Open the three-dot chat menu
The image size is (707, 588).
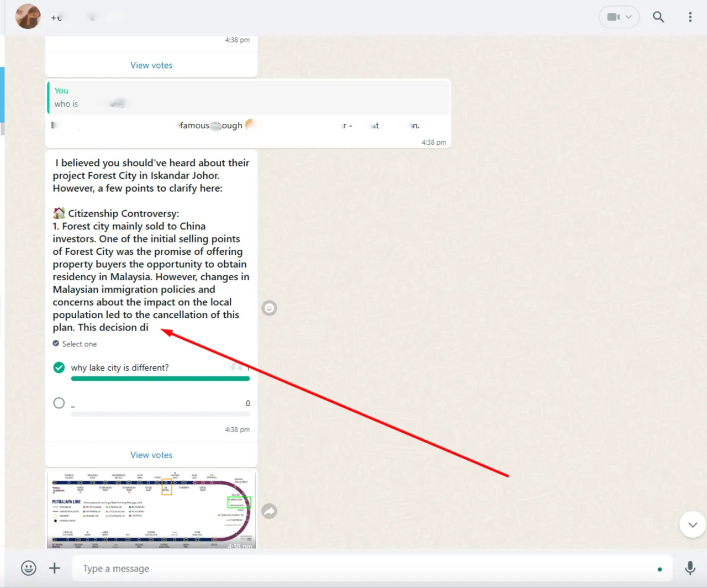tap(690, 17)
